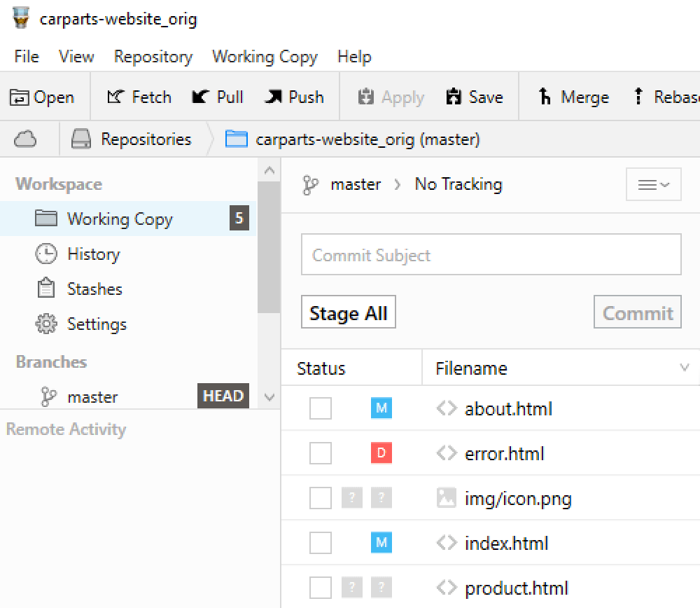Click inside the Commit Subject field

pos(490,254)
